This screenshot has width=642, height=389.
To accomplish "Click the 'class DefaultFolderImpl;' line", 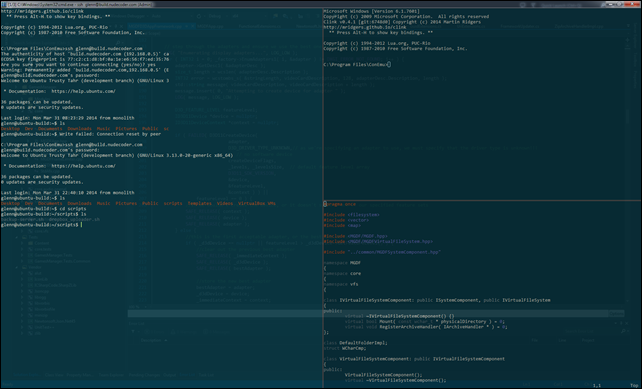I will [356, 343].
